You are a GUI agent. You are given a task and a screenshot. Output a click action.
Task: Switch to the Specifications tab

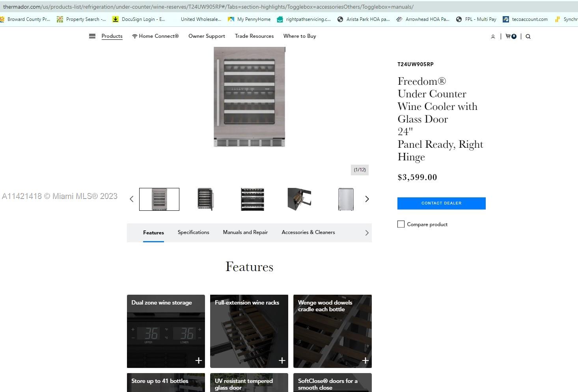(x=193, y=232)
